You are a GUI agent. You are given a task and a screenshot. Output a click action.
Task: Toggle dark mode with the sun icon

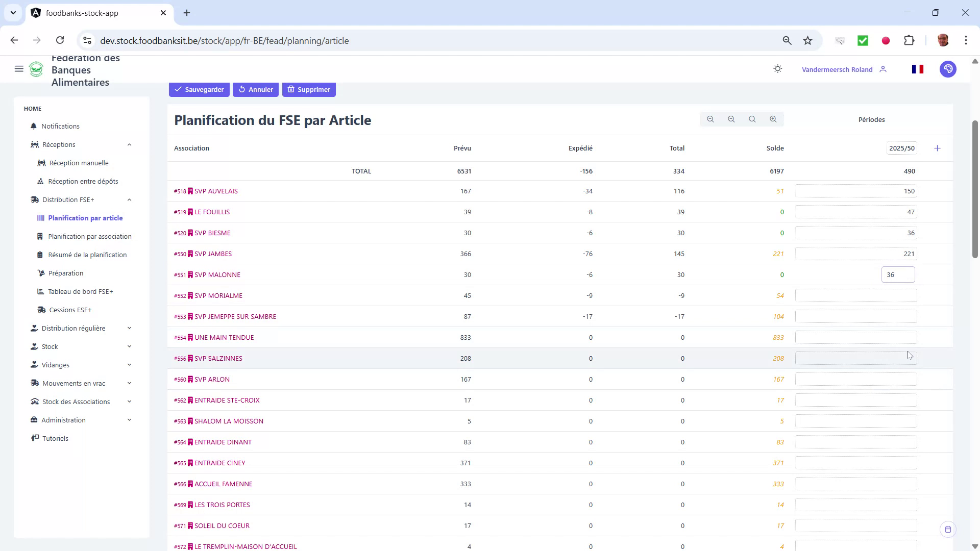777,69
